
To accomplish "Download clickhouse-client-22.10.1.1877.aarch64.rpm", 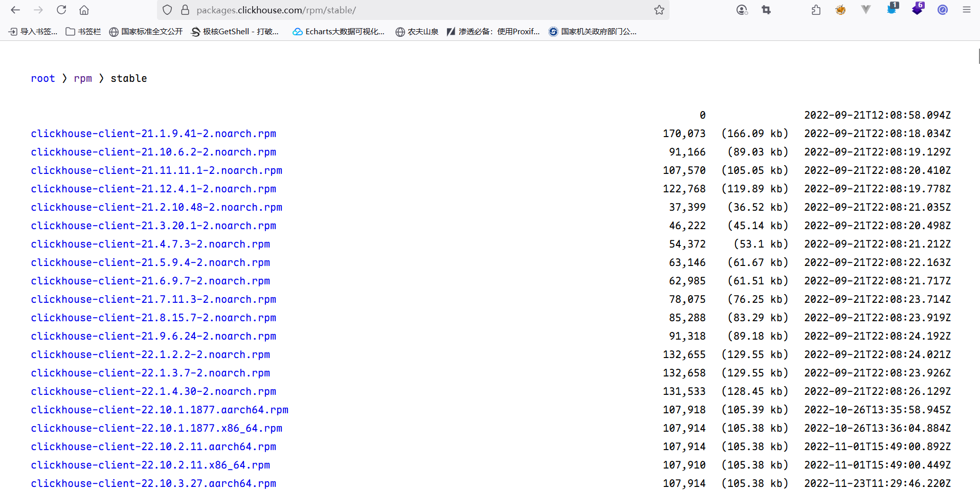I will point(160,410).
